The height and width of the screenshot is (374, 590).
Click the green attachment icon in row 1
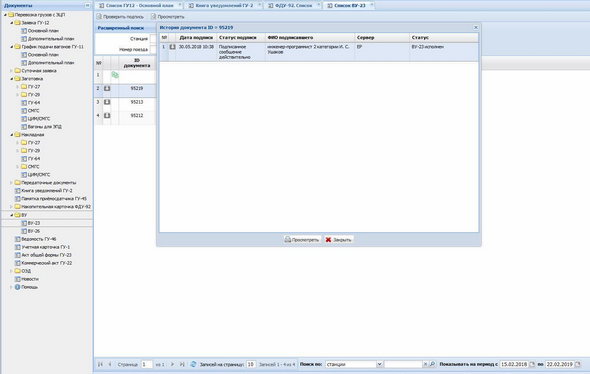click(x=115, y=75)
